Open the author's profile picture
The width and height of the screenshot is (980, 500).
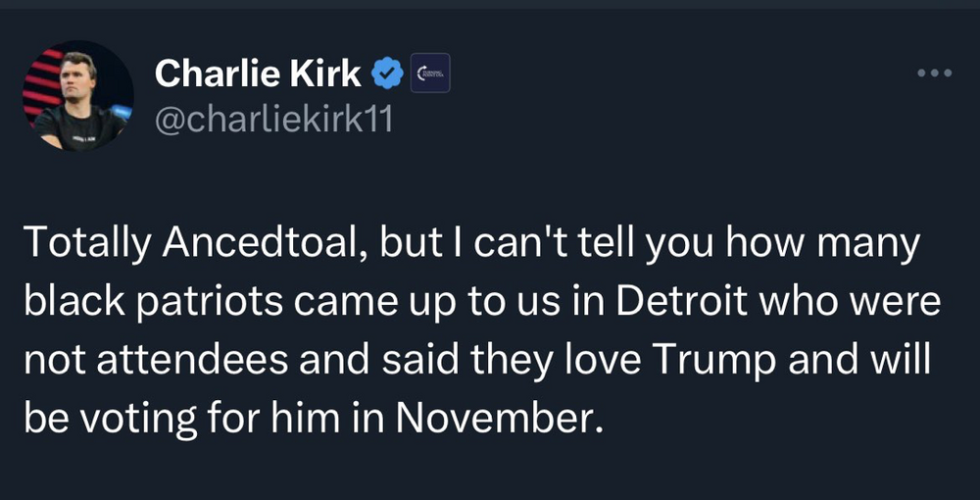click(77, 96)
